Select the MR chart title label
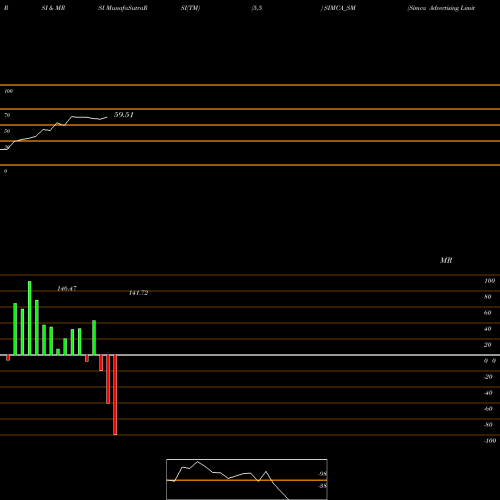 [446, 260]
